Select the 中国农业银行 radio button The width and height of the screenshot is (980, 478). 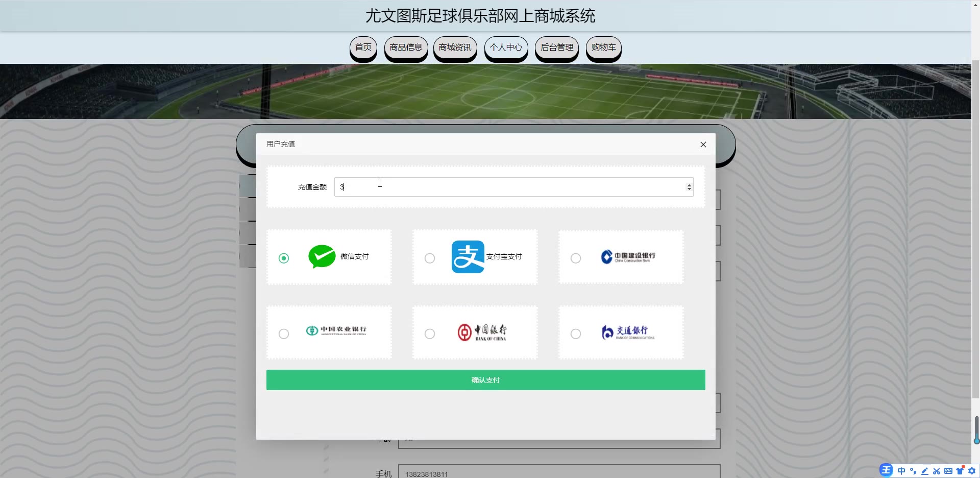tap(284, 334)
